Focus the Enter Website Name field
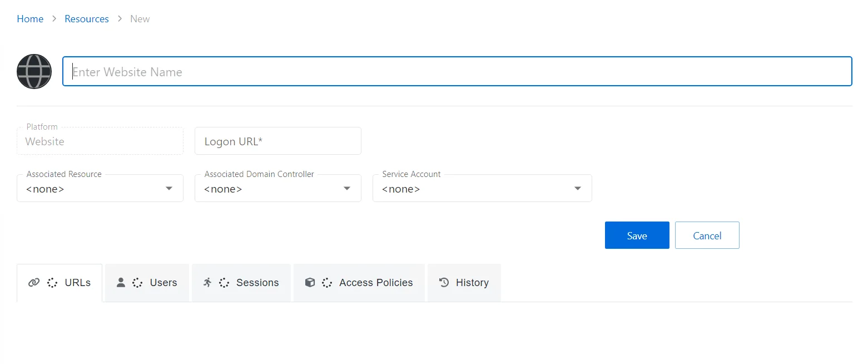The height and width of the screenshot is (364, 868). (457, 71)
